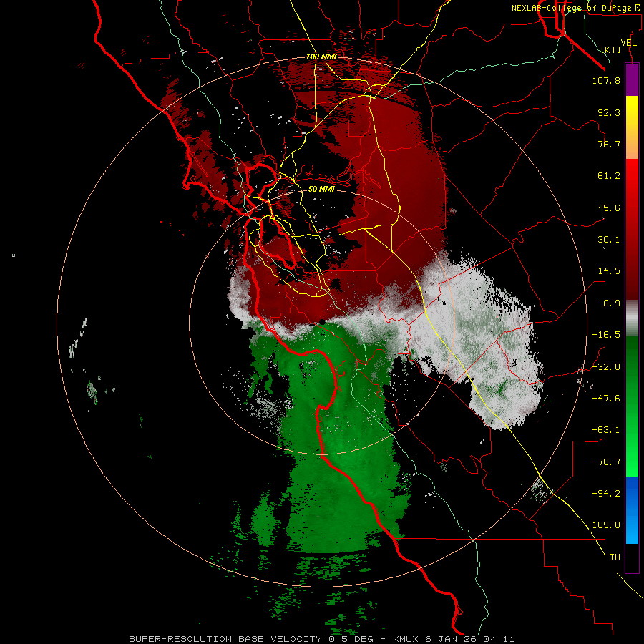Click the -16.5 velocity scale value
This screenshot has height=644, width=644.
pyautogui.click(x=606, y=335)
